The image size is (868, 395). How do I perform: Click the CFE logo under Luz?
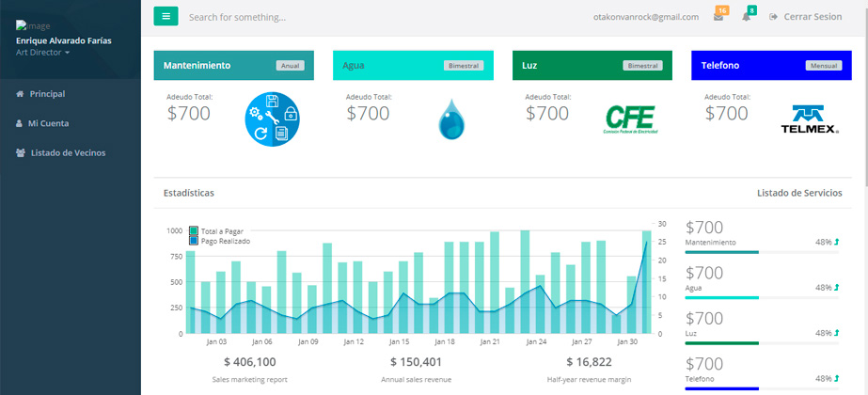[x=629, y=119]
